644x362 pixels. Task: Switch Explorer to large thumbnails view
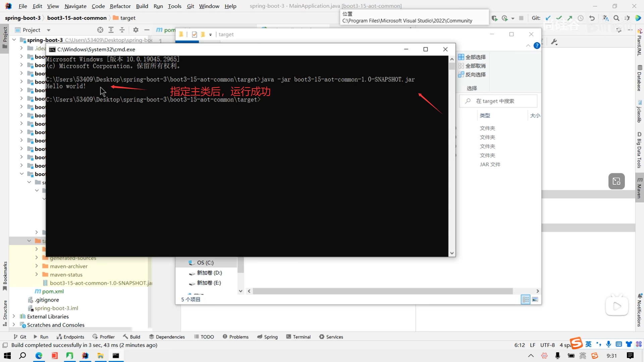[x=535, y=299]
